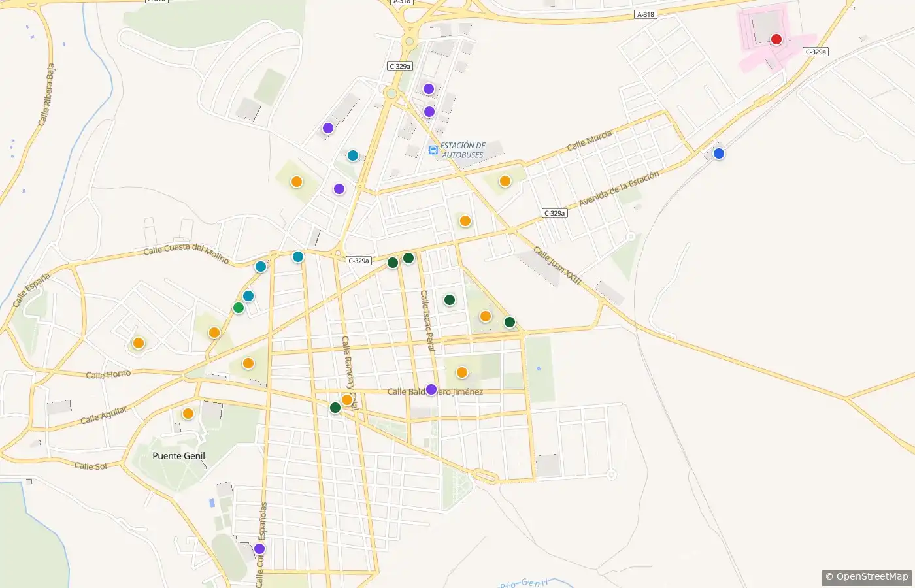Select the purple marker closest to the bus station
915x588 pixels.
click(429, 112)
